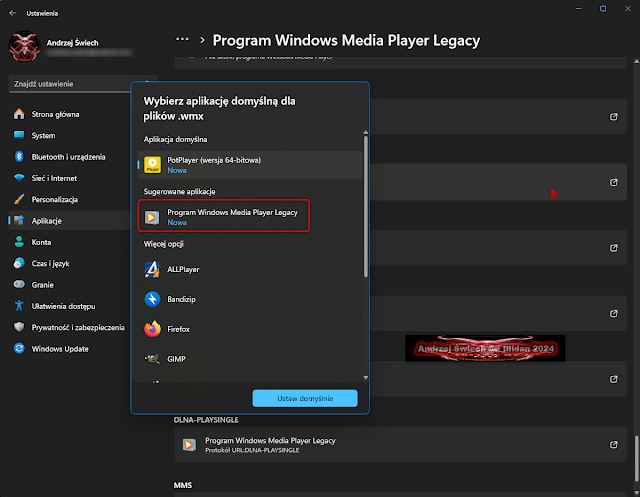Screen dimensions: 640x497
Task: Click the Prywatność shield icon
Action: coord(19,327)
